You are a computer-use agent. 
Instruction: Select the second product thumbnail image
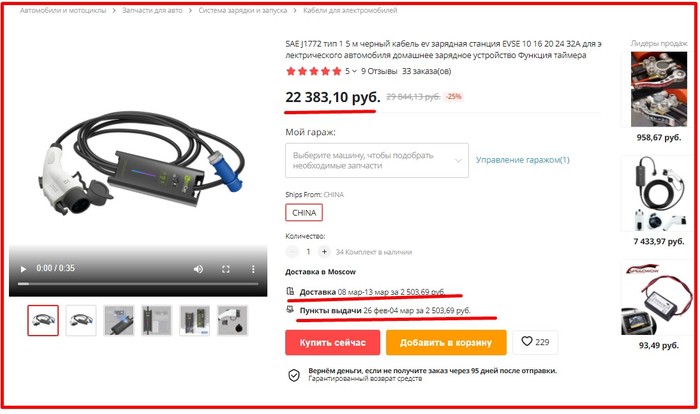[x=81, y=320]
